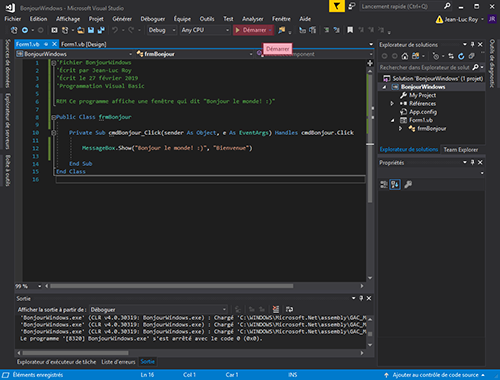Click the bookmark icon in the toolbar

[x=350, y=30]
